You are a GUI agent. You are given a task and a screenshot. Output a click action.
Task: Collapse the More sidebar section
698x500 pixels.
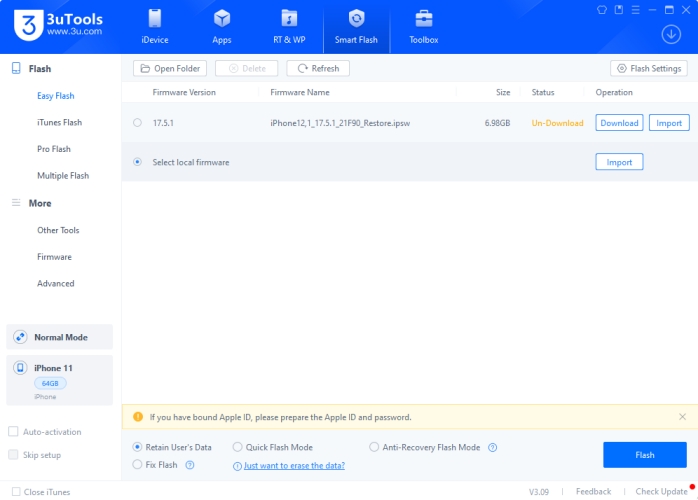click(x=40, y=203)
